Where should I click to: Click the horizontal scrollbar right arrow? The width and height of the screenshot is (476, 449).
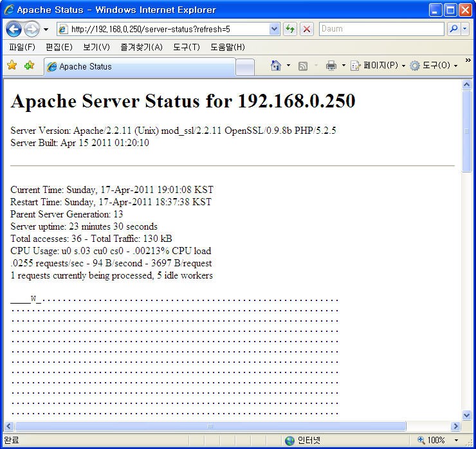coord(455,426)
